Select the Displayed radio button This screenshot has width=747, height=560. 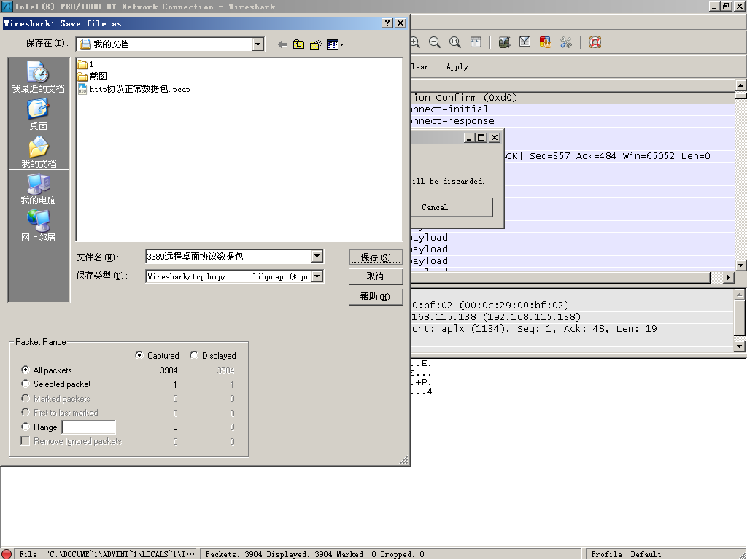coord(194,355)
